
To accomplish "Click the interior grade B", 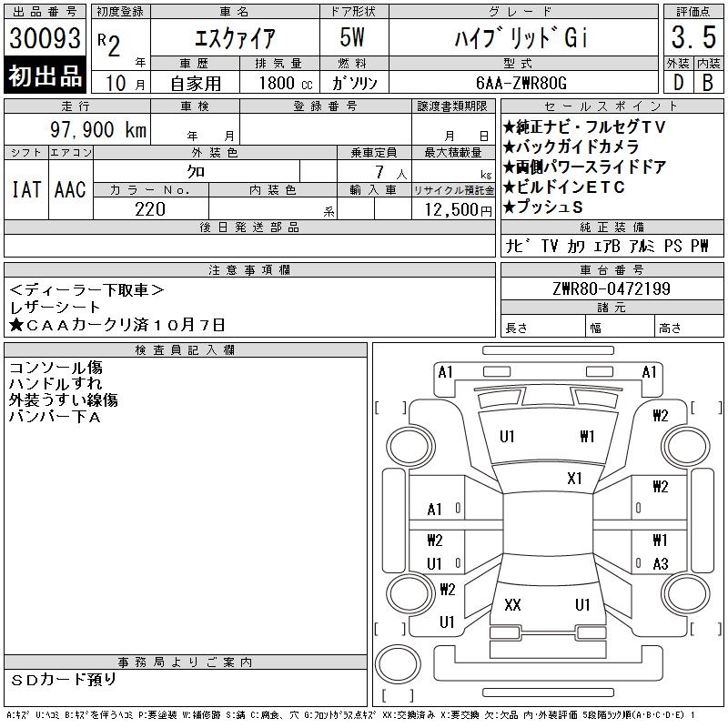I will pyautogui.click(x=708, y=83).
